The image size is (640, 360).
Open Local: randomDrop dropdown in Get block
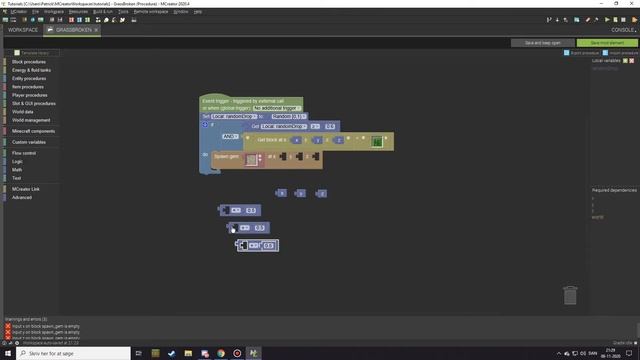pyautogui.click(x=284, y=127)
